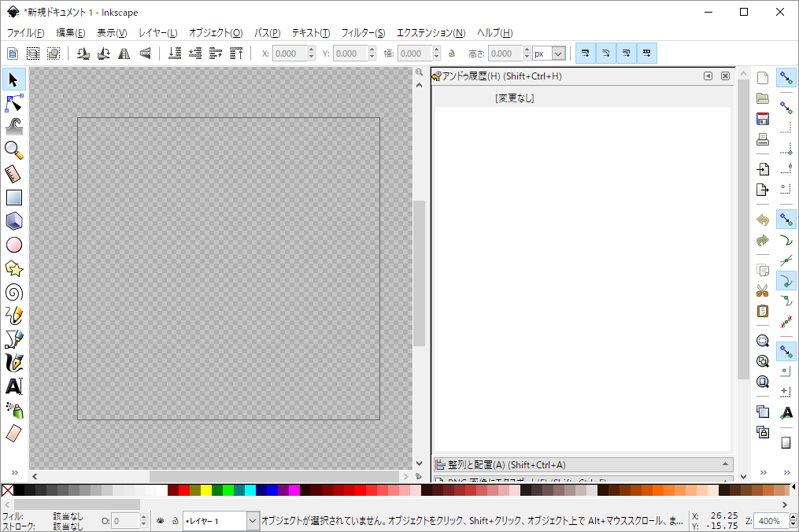The height and width of the screenshot is (532, 799).
Task: Click Flip horizontal icon
Action: (x=124, y=54)
